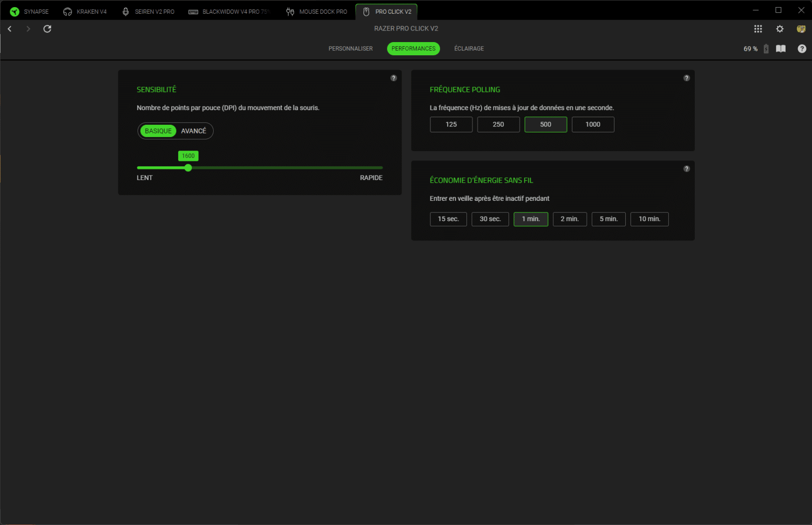Go back with the back arrow

[x=10, y=29]
